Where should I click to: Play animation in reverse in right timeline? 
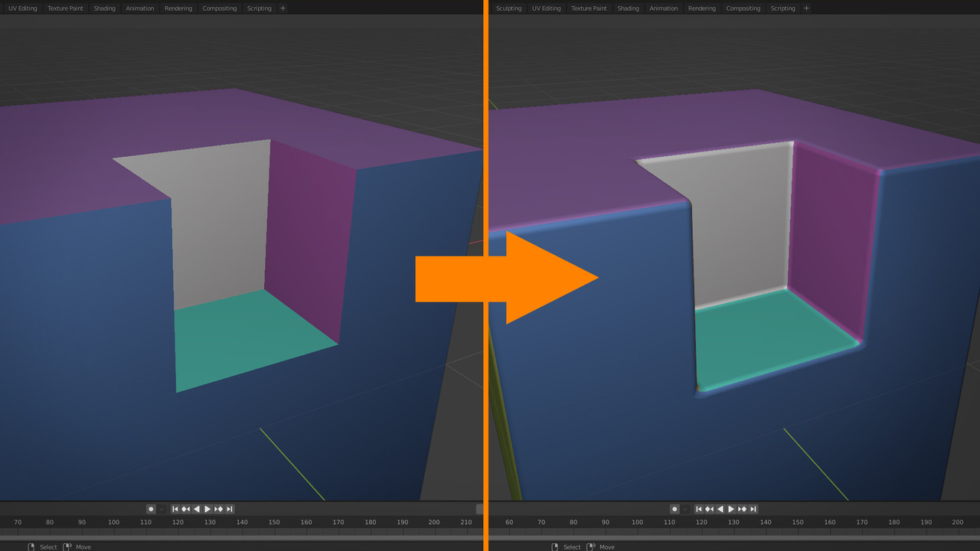point(720,509)
